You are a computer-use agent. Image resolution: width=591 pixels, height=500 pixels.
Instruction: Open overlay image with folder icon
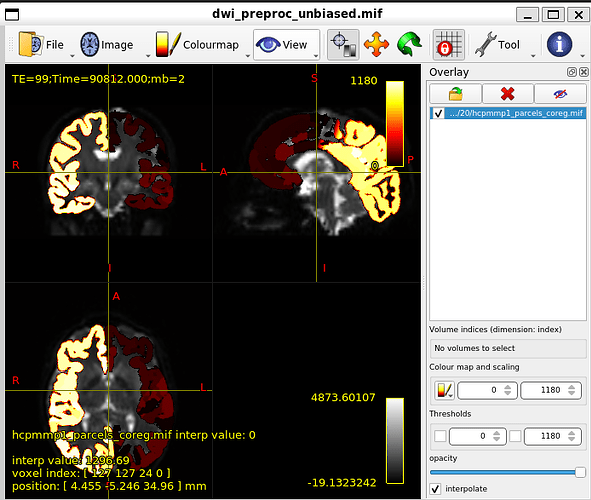[x=455, y=93]
